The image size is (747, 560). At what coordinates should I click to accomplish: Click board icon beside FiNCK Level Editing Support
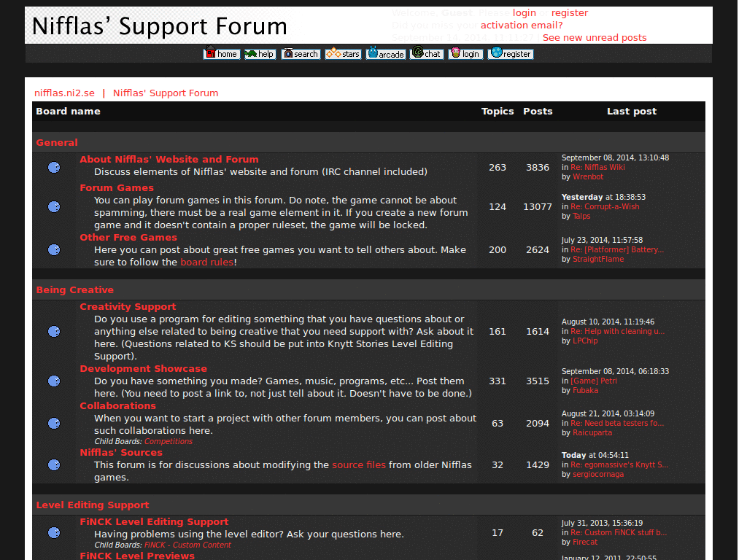[54, 532]
